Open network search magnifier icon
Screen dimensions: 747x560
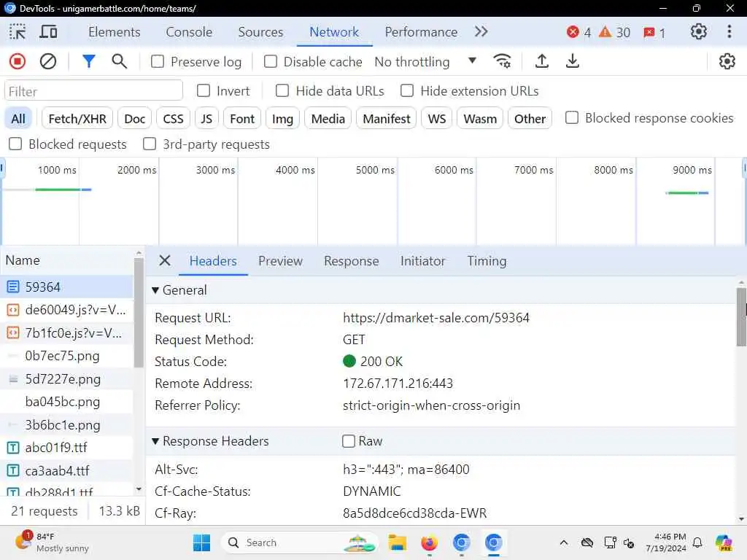pos(119,61)
